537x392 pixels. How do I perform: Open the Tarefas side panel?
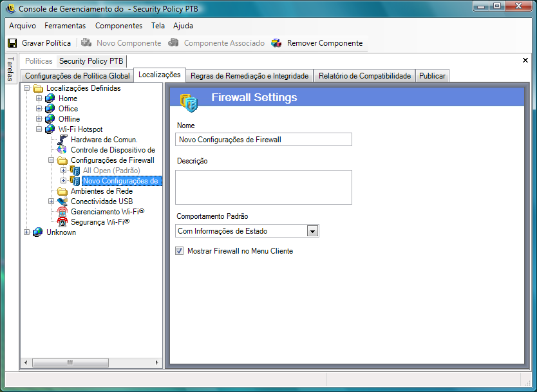pyautogui.click(x=10, y=68)
